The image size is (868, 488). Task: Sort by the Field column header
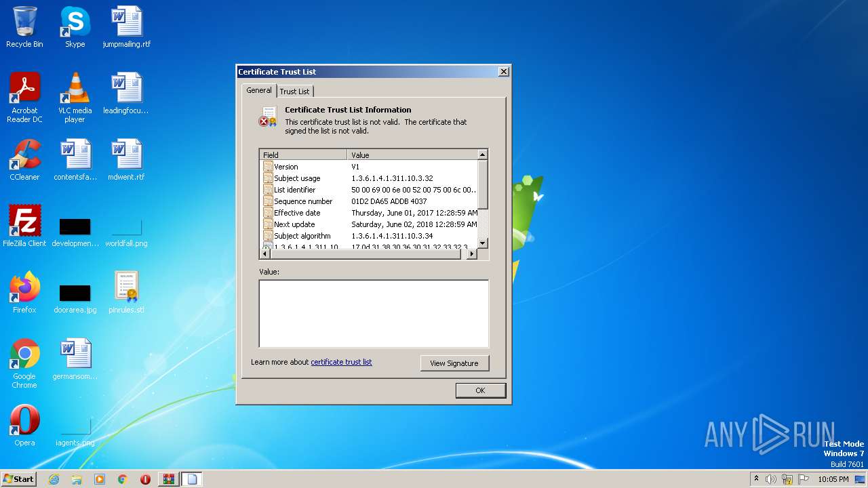(x=303, y=155)
